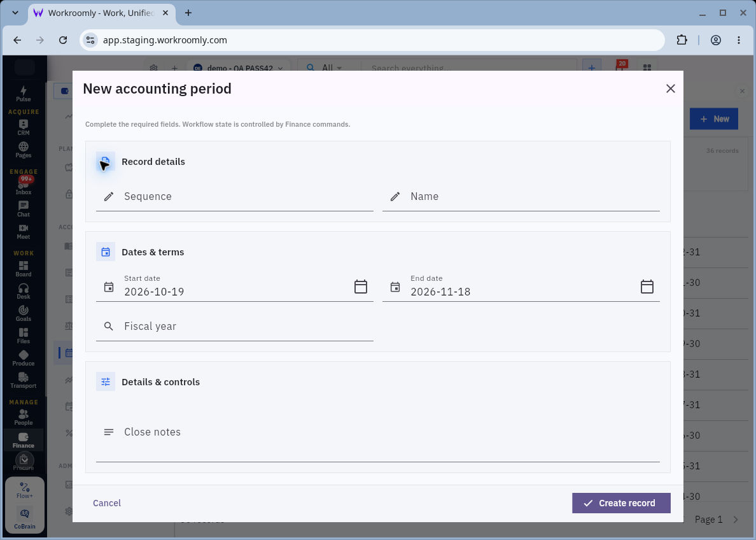Open the Fiscal year lookup field

(234, 326)
